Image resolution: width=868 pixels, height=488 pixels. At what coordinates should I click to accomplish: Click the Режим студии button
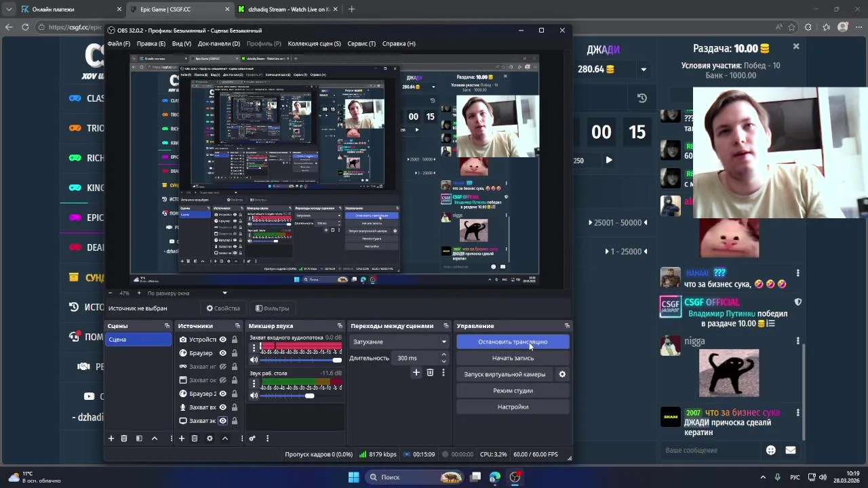[513, 390]
